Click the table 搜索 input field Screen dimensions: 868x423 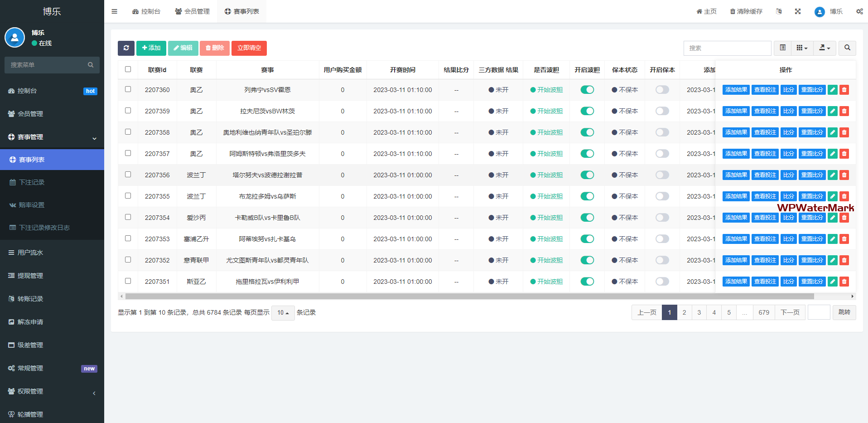727,48
